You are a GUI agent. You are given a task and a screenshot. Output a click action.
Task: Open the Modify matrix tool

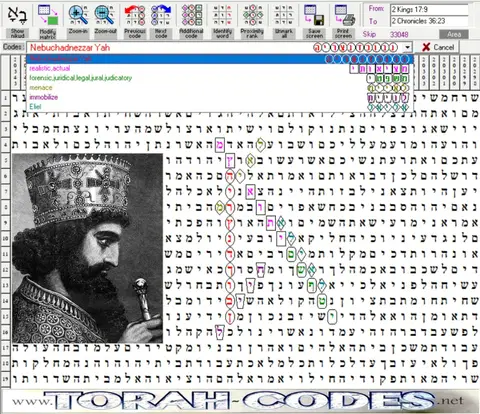[x=48, y=15]
